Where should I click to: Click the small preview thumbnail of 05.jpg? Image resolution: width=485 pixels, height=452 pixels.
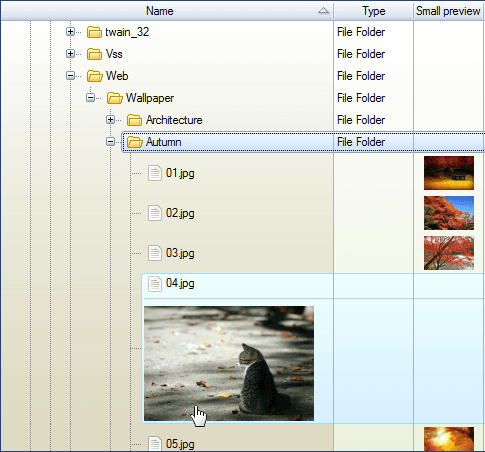click(x=449, y=439)
